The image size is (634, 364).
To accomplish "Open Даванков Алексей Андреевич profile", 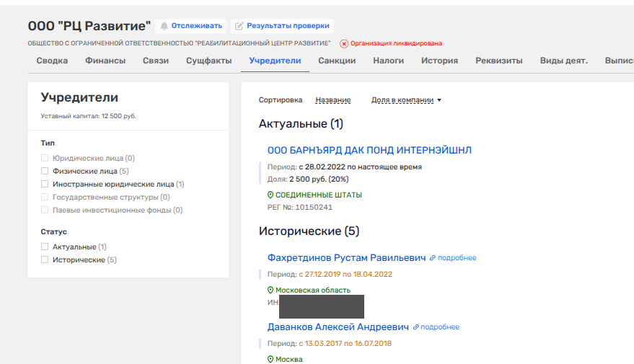I will pos(338,327).
